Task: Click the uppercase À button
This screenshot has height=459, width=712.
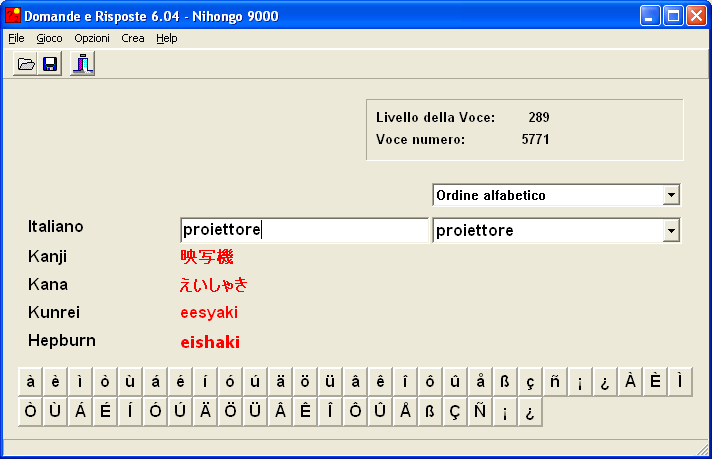Action: [x=630, y=382]
